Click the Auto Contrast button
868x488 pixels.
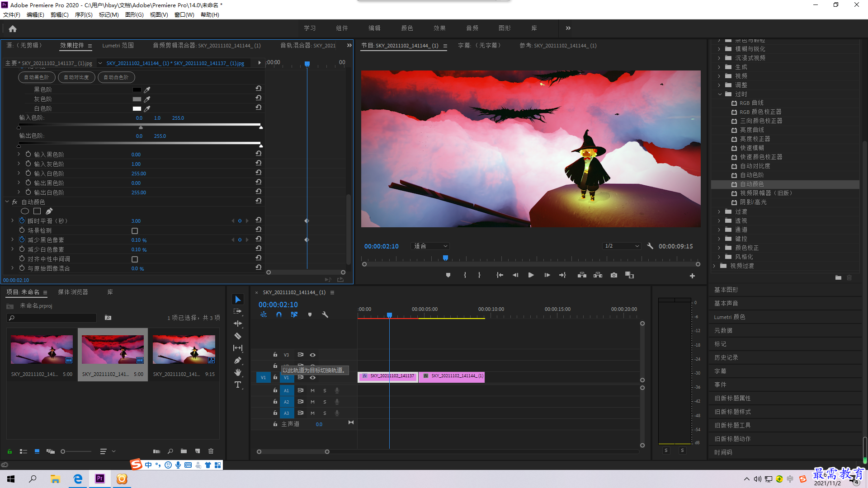(x=76, y=77)
